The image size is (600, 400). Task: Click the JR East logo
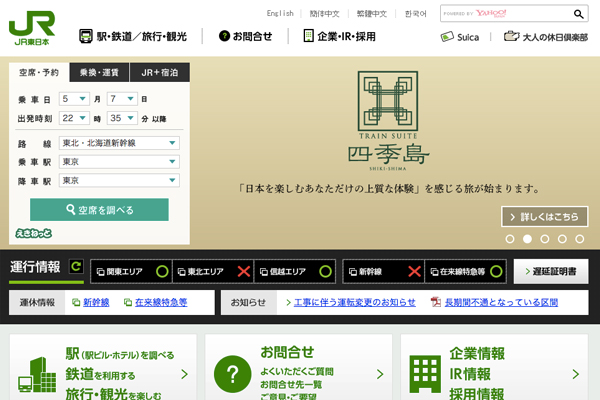32,28
